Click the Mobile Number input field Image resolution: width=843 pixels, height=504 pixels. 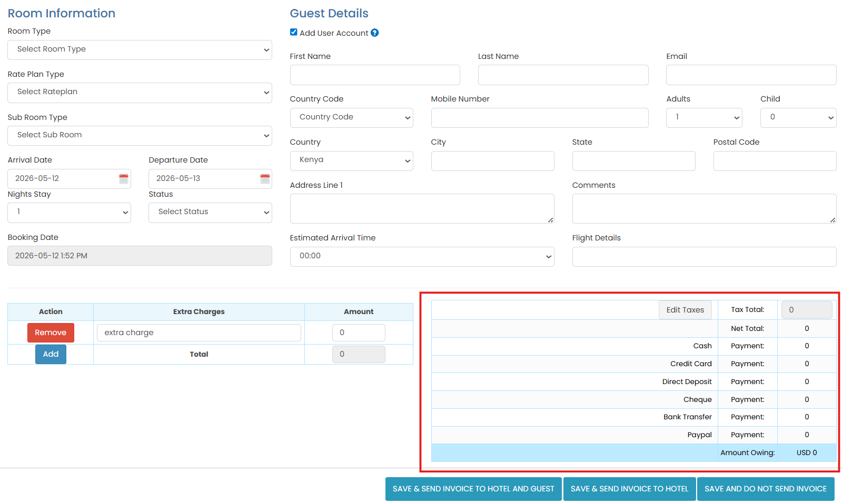point(540,118)
